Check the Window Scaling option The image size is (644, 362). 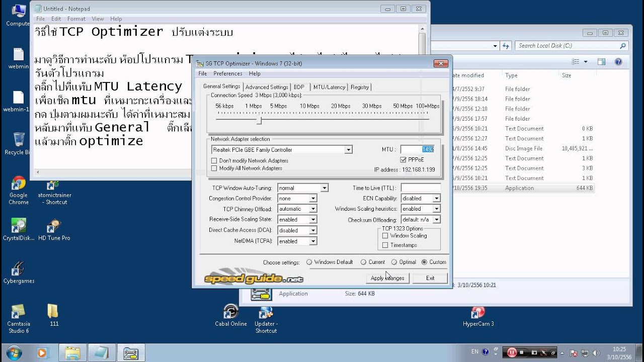[385, 235]
